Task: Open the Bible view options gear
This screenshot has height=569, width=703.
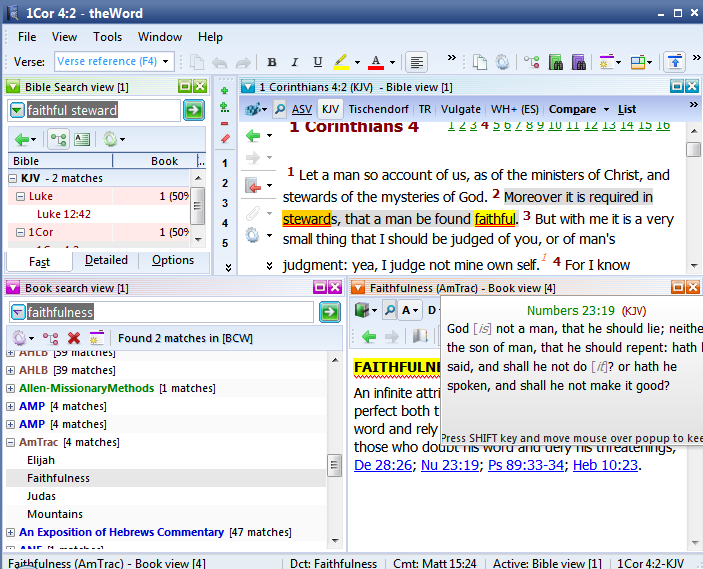Action: click(x=252, y=235)
